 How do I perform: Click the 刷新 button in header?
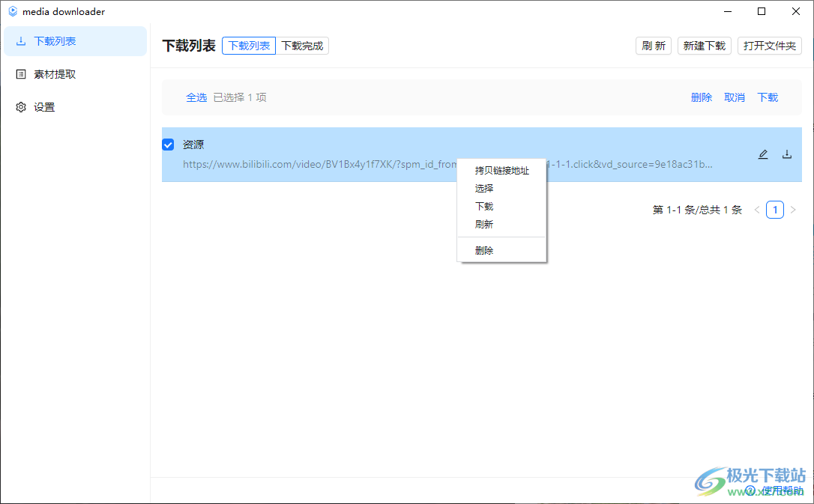(x=653, y=46)
